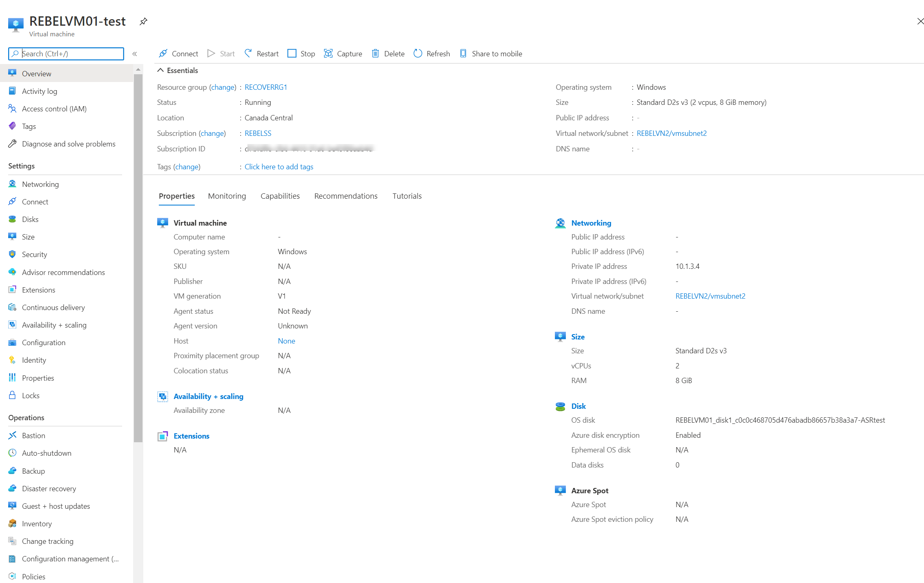924x583 pixels.
Task: Click here to add tags link
Action: (279, 166)
